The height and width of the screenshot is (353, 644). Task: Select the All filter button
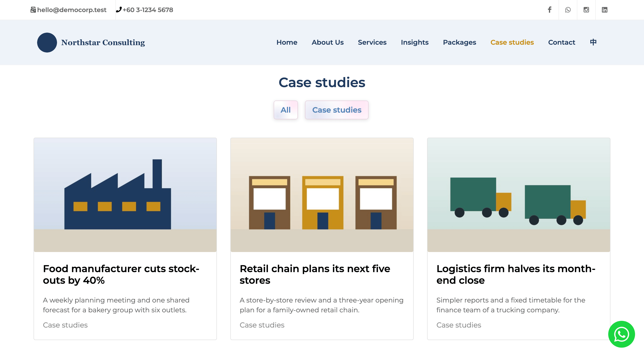pyautogui.click(x=286, y=110)
